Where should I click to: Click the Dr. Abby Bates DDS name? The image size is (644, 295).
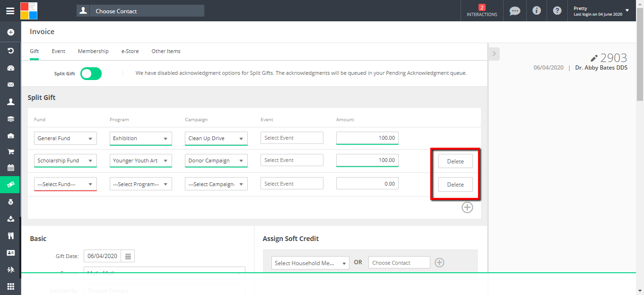click(601, 68)
